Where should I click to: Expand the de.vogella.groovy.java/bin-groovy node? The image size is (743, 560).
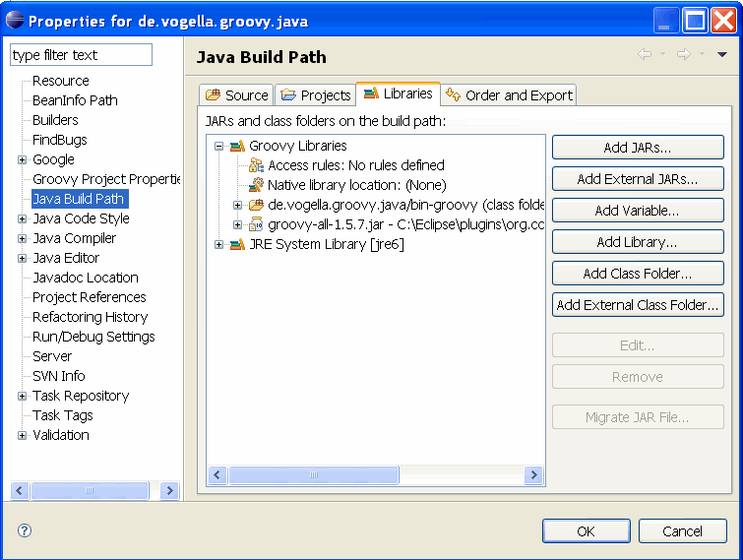238,205
